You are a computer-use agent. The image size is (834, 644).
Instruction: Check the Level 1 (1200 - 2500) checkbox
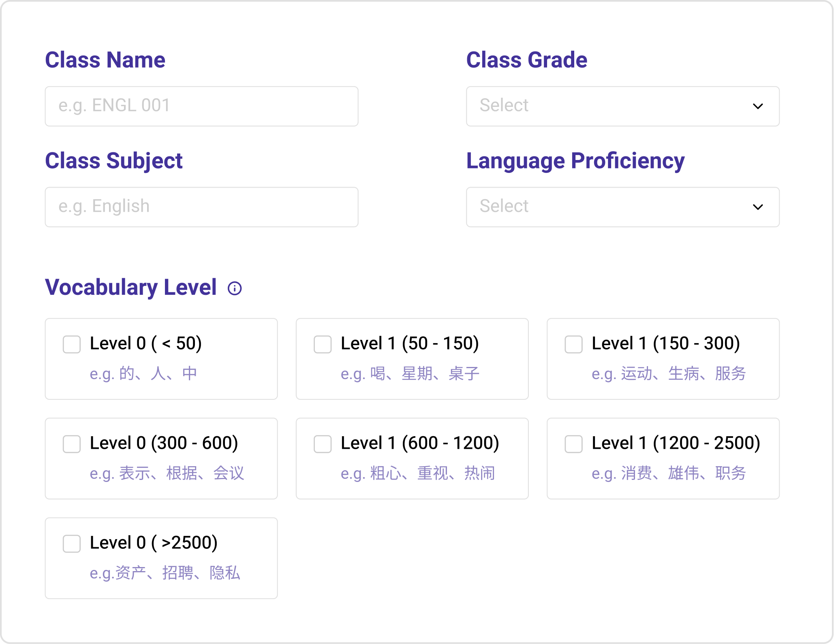click(x=573, y=444)
